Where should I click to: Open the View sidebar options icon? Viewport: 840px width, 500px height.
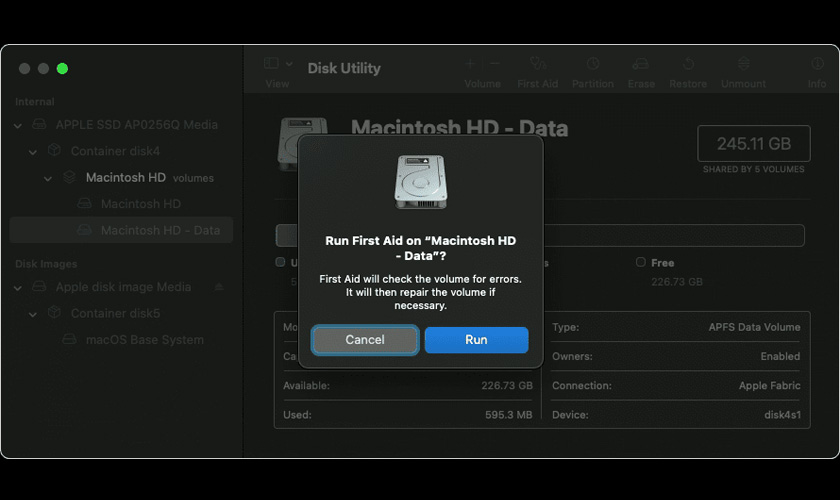271,64
